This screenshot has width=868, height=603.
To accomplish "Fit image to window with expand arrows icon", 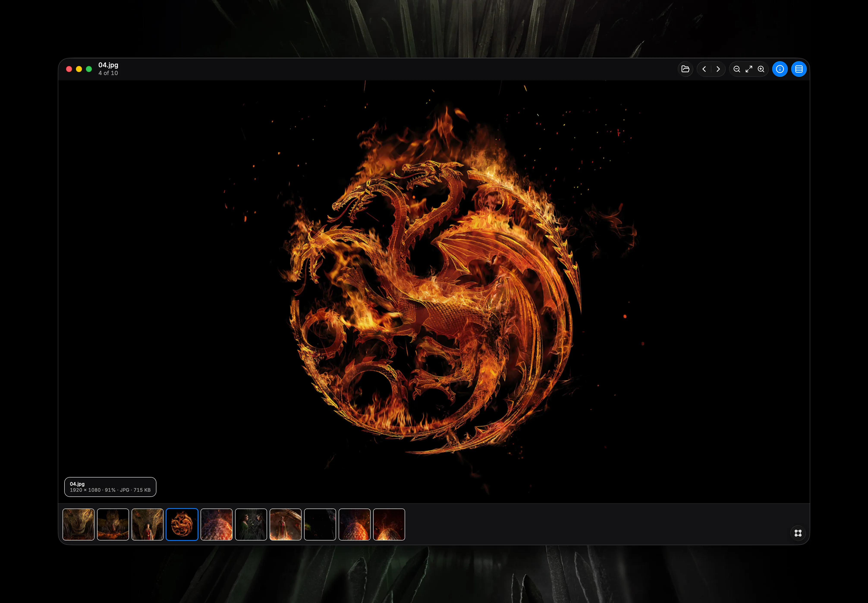I will point(748,69).
